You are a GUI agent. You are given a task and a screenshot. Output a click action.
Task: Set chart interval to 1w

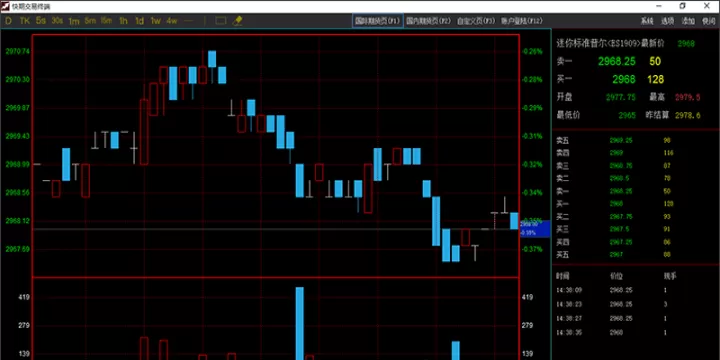coord(156,21)
